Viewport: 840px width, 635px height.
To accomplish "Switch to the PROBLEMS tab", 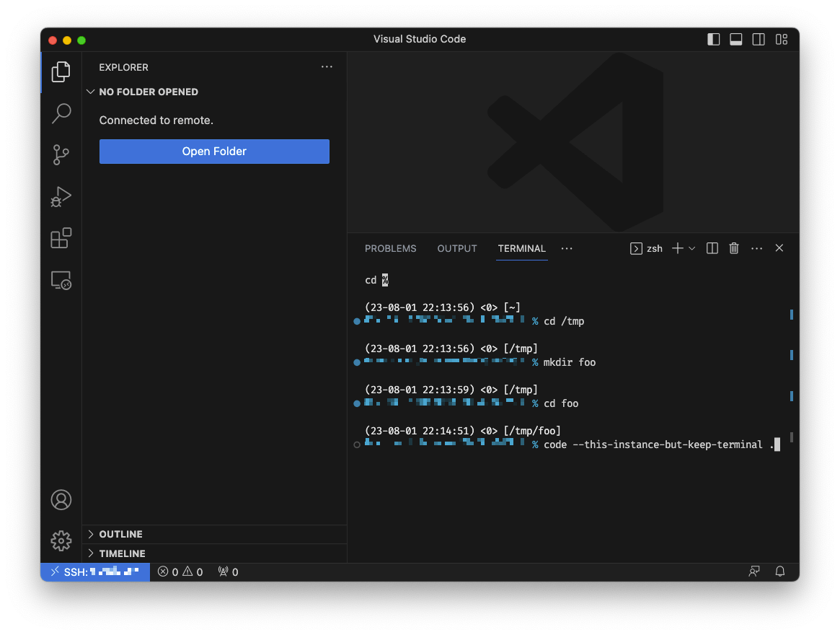I will [391, 248].
